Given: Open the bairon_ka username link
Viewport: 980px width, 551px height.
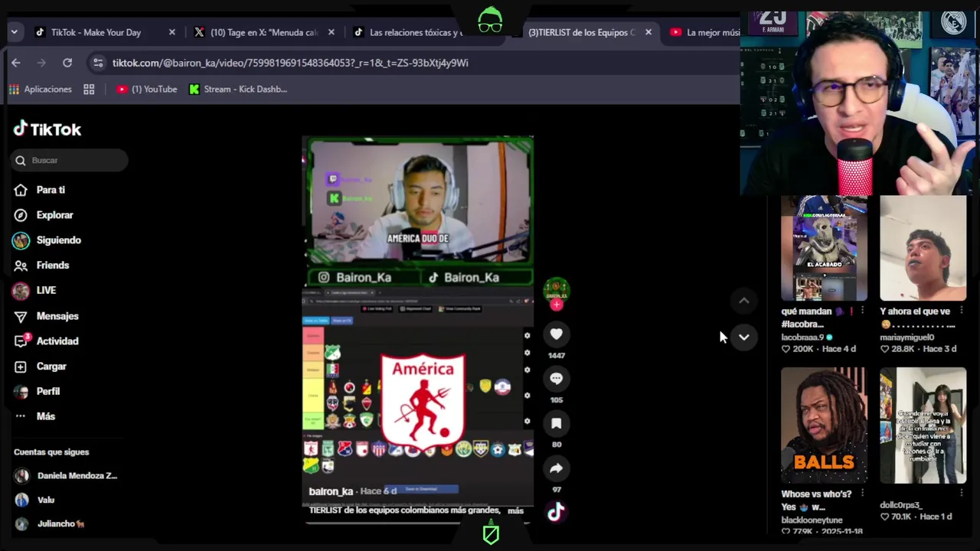Looking at the screenshot, I should tap(331, 491).
